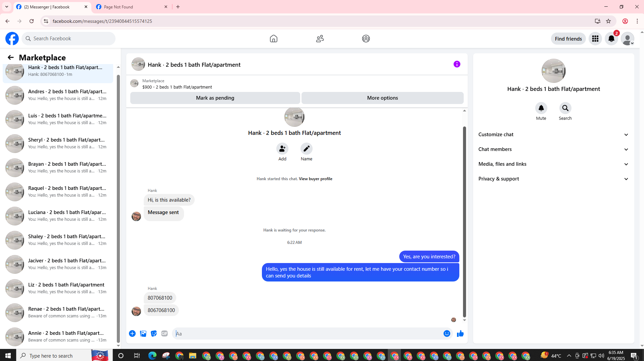Open emoji picker in message box
644x361 pixels.
pyautogui.click(x=447, y=333)
